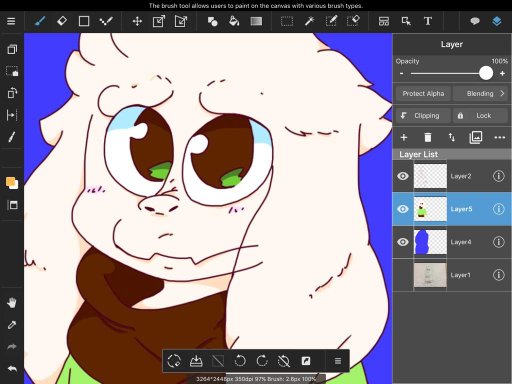Select the Brush tool in top toolbar
The image size is (512, 384).
tap(40, 21)
